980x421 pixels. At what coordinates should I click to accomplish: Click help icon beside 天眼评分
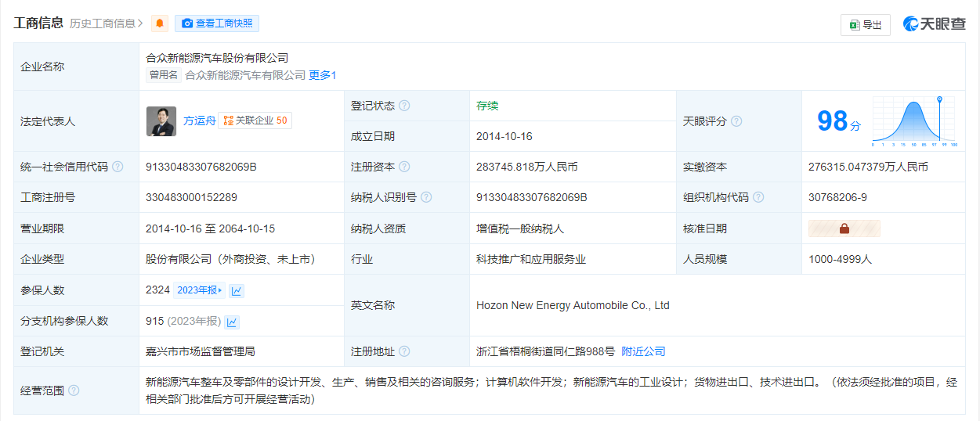pyautogui.click(x=736, y=121)
